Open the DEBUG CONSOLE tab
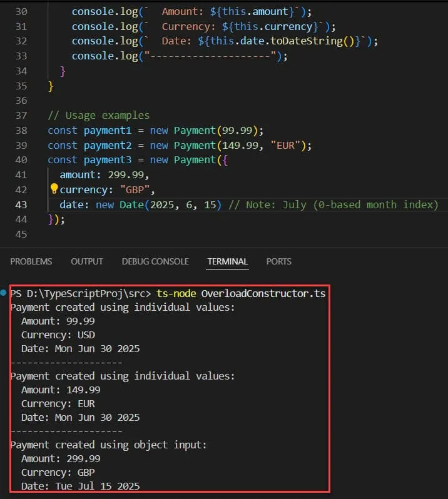Viewport: 448px width, 499px height. pyautogui.click(x=155, y=261)
